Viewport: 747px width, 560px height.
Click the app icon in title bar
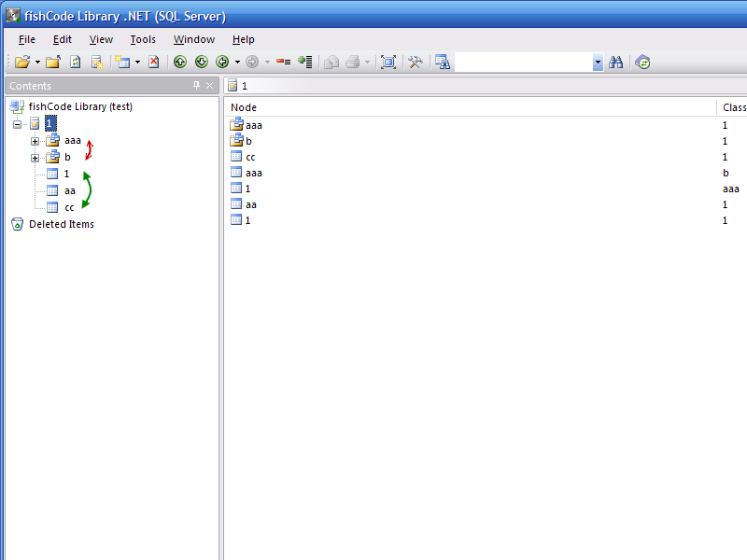tap(13, 16)
